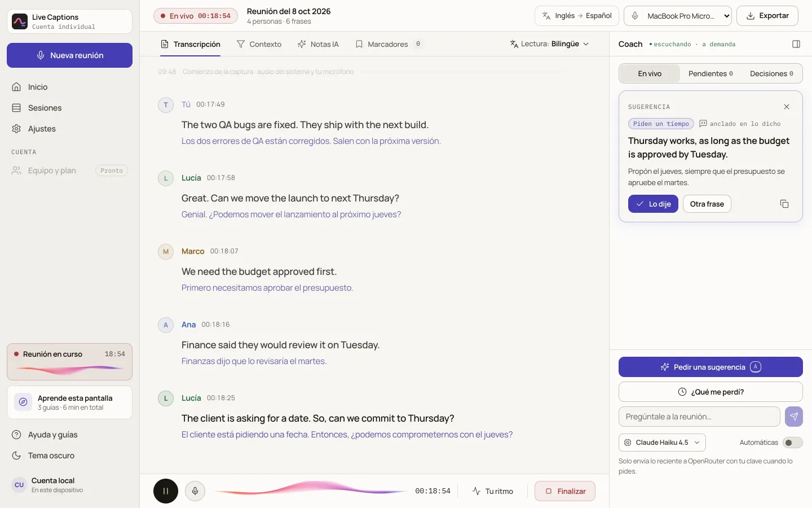
Task: Toggle the microphone icon in bottom bar
Action: point(195,491)
